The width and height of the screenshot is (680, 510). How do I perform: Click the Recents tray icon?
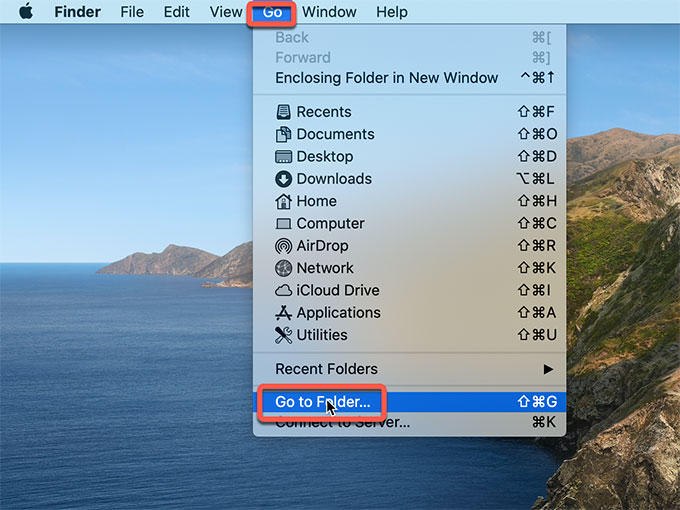283,112
